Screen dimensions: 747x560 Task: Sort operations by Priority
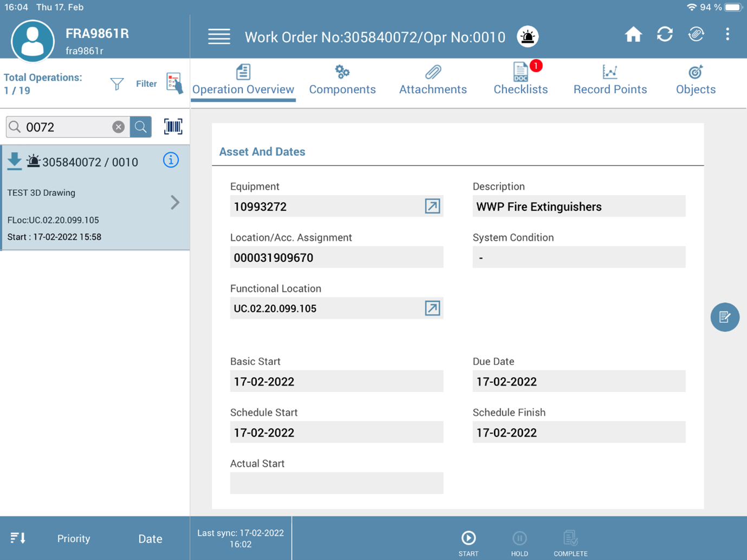(x=74, y=538)
